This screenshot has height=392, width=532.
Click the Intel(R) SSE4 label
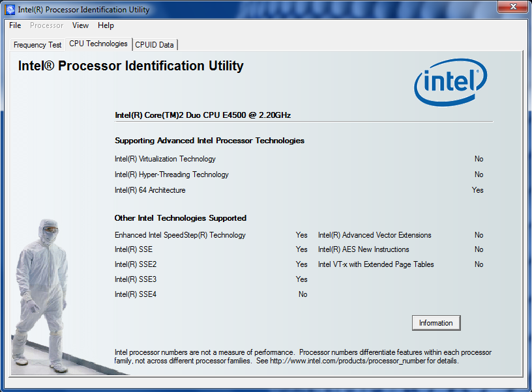tap(136, 294)
